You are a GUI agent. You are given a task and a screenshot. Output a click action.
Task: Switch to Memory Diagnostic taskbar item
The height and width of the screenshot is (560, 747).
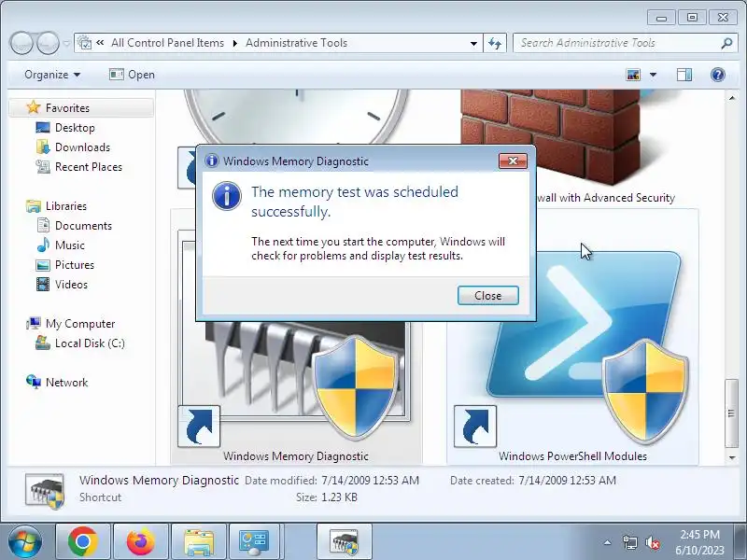[x=344, y=542]
